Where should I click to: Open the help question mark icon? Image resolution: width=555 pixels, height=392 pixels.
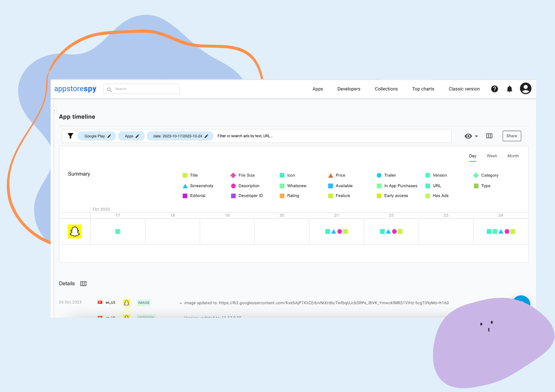[x=495, y=89]
